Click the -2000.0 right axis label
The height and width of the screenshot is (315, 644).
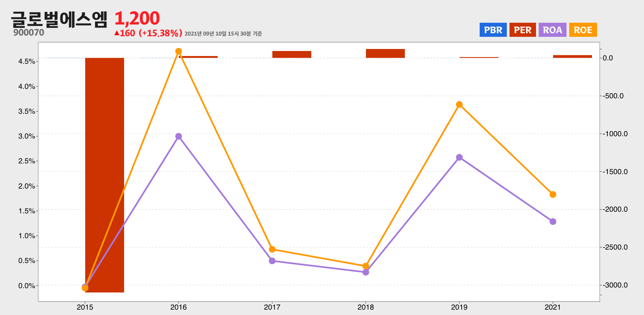pyautogui.click(x=615, y=209)
